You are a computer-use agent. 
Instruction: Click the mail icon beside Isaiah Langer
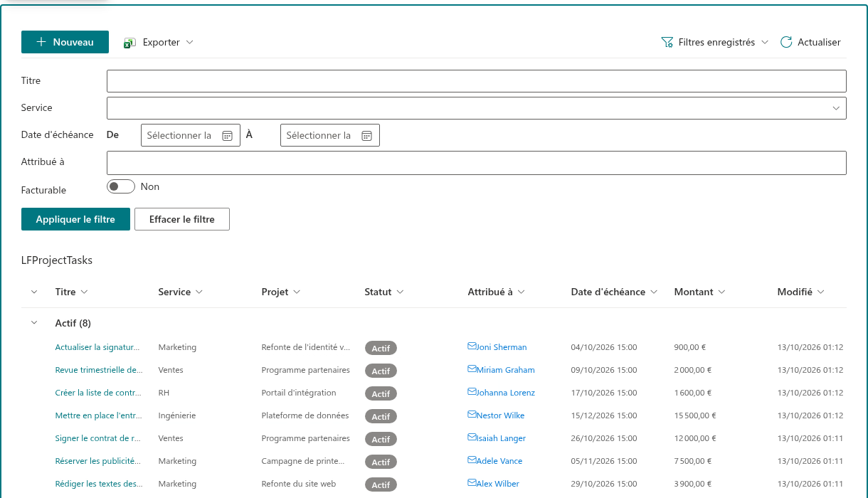click(472, 438)
